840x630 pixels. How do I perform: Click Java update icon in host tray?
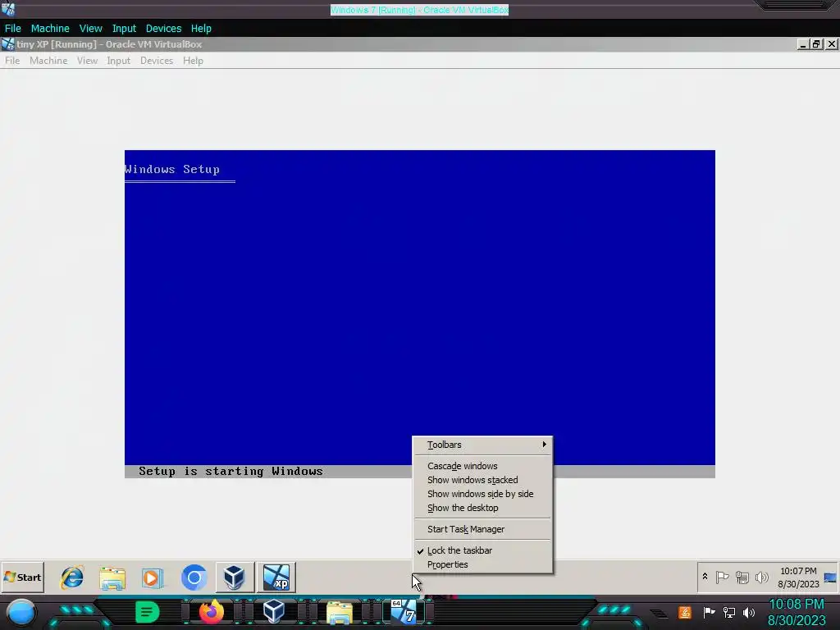685,612
